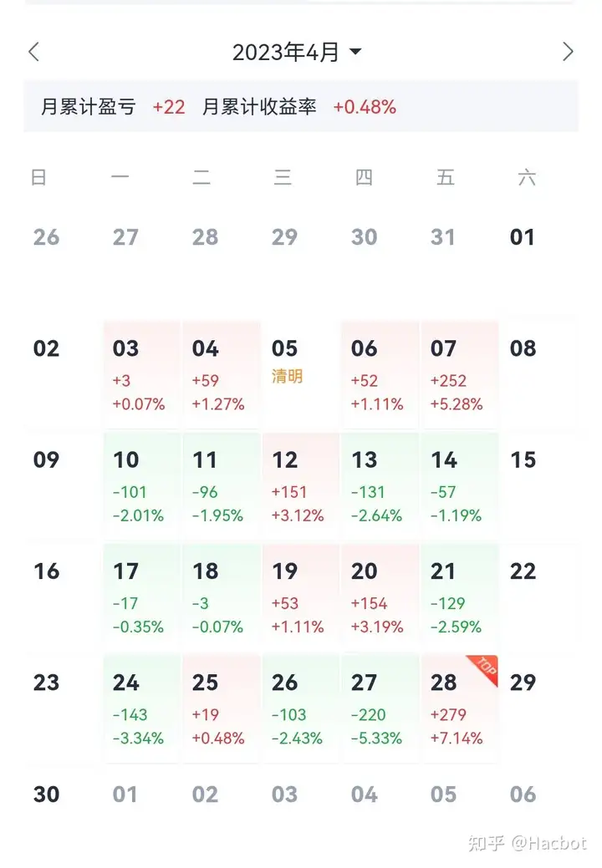Screen dimensions: 602x868
Task: Tap the 清明 holiday on April 05
Action: tap(287, 377)
